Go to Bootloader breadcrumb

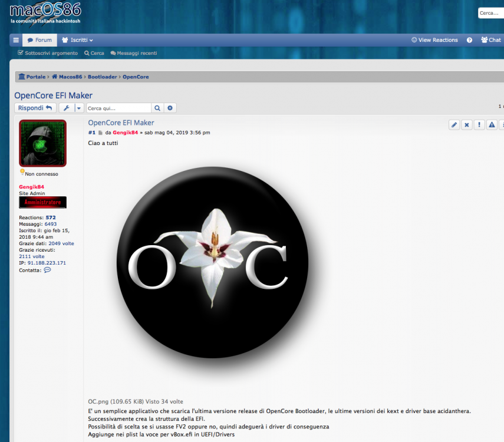[103, 77]
